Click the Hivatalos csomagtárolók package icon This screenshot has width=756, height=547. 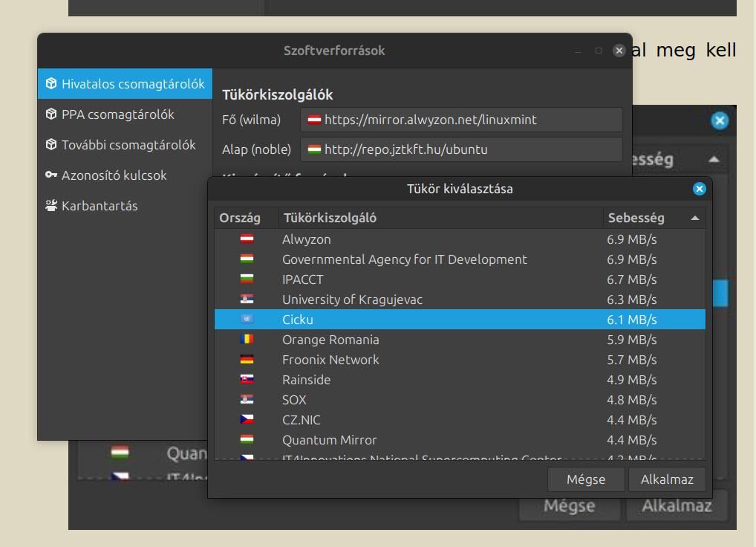coord(51,83)
